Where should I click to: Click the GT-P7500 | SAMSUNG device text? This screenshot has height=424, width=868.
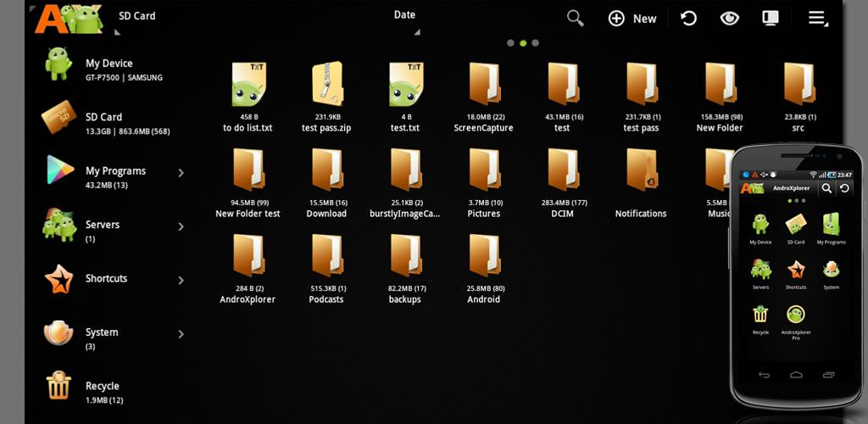point(124,78)
